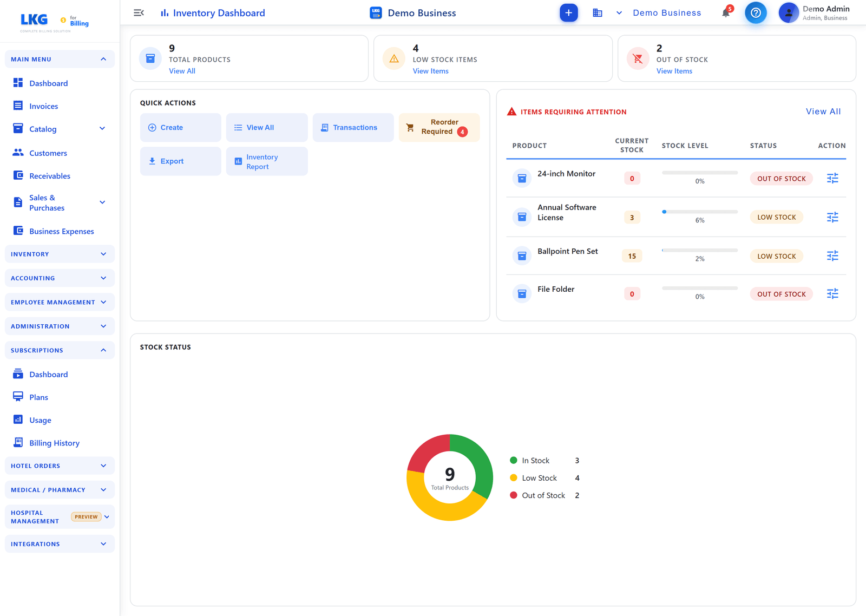Click the Total Products box icon
This screenshot has height=616, width=866.
point(150,58)
